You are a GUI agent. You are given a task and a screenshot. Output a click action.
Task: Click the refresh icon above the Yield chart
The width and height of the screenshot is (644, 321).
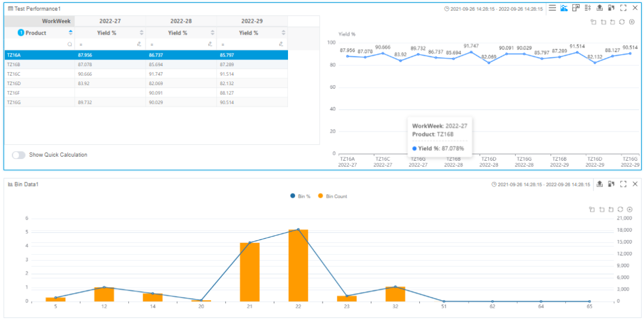622,22
